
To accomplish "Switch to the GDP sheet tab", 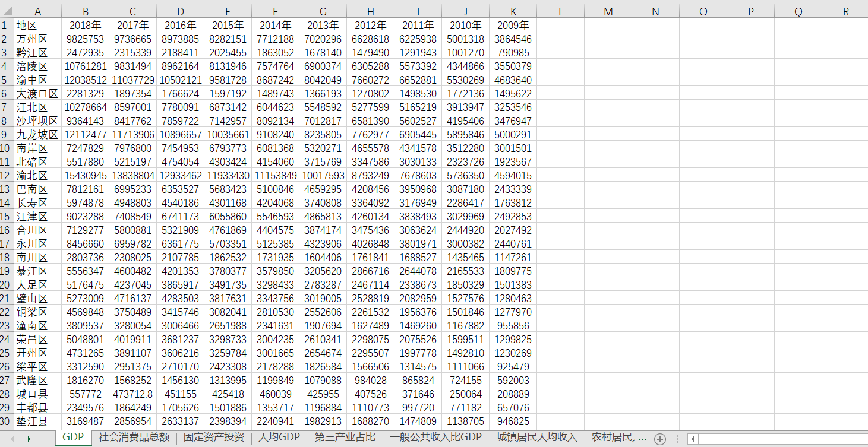I will tap(73, 438).
